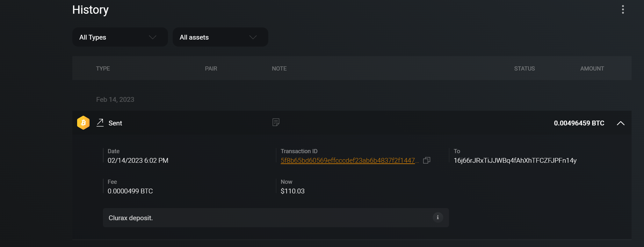Click the Sent arrow icon
This screenshot has height=247, width=644.
tap(100, 123)
